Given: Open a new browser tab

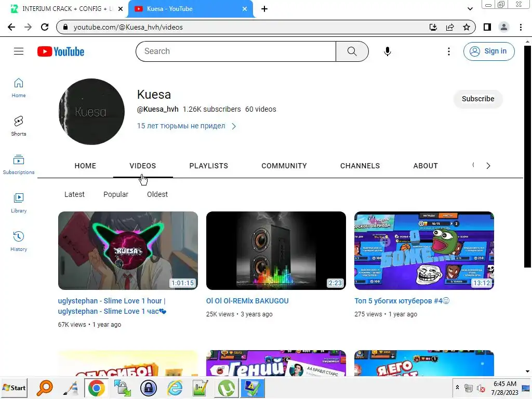Looking at the screenshot, I should pyautogui.click(x=264, y=9).
